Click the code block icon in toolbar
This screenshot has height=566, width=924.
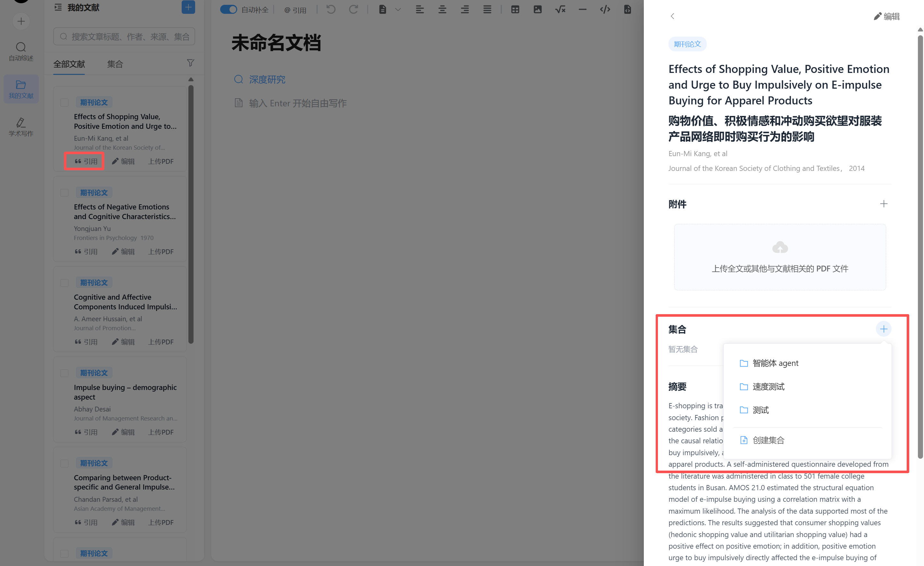tap(605, 9)
